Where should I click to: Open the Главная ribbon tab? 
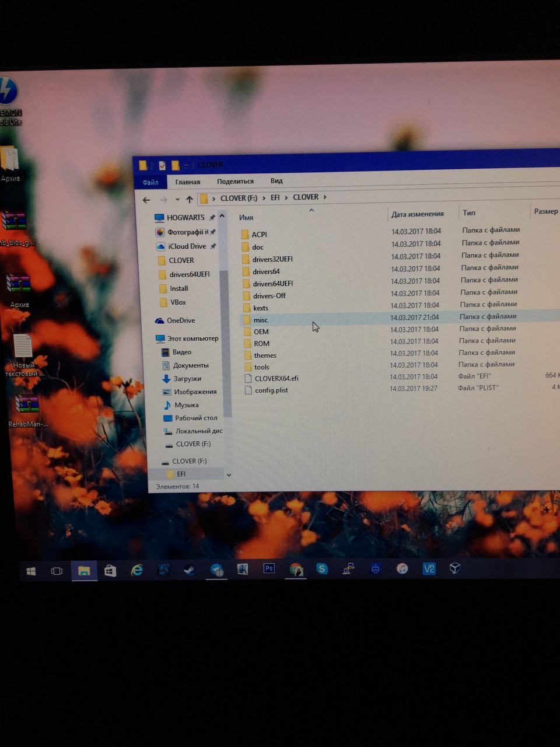tap(188, 181)
